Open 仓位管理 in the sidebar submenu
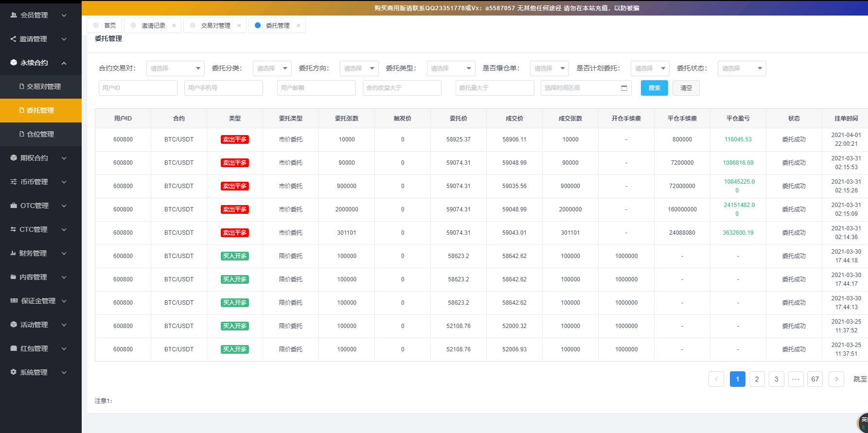 (40, 134)
